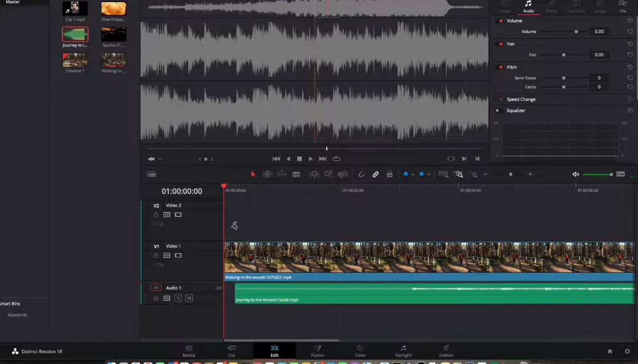Open project settings gear icon
The image size is (638, 364).
627,351
